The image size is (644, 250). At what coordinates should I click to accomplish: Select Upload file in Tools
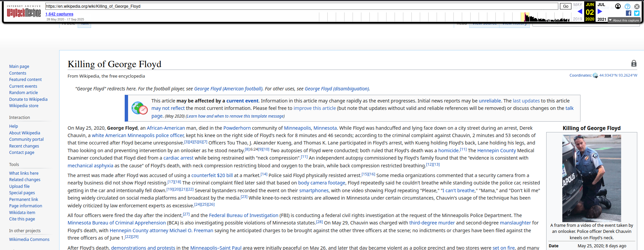click(x=19, y=186)
